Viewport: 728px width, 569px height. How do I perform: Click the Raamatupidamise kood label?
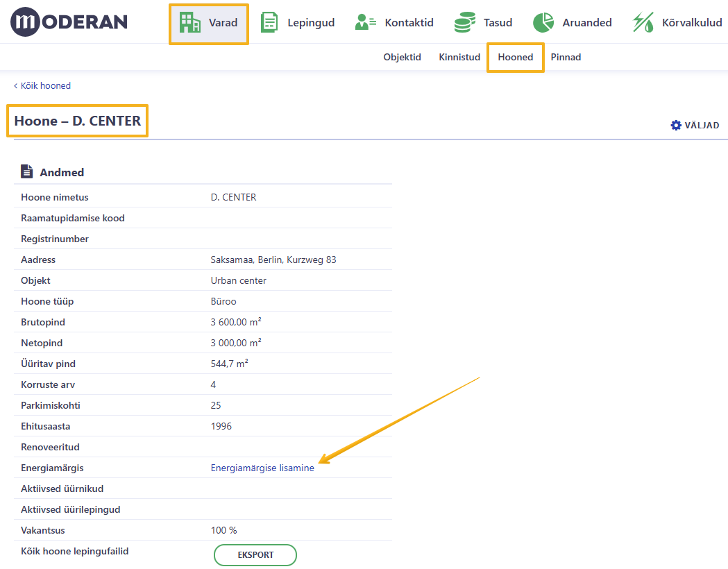(73, 218)
